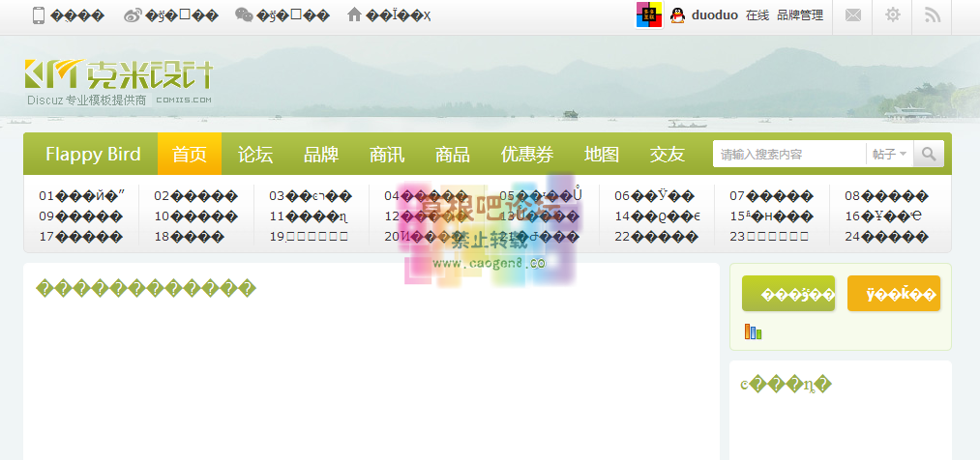Click the magnifier search button
The image size is (980, 460).
point(928,155)
